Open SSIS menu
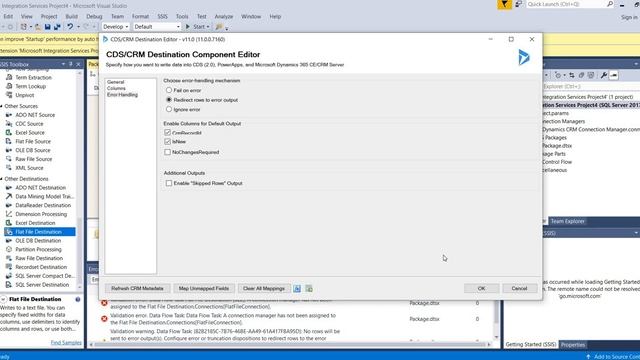The width and height of the screenshot is (640, 360). 162,16
